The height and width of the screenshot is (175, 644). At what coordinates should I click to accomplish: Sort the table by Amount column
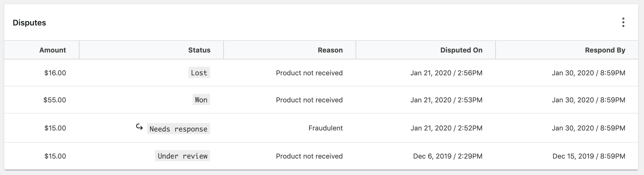pos(52,50)
